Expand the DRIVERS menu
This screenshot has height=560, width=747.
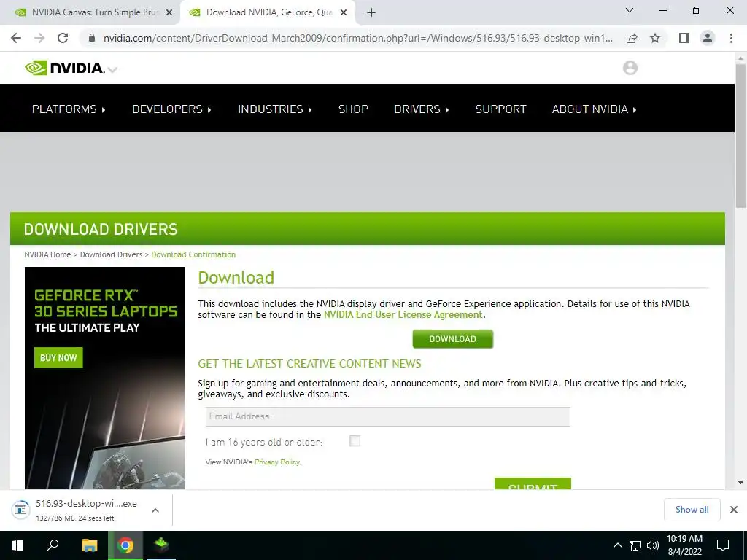coord(422,109)
